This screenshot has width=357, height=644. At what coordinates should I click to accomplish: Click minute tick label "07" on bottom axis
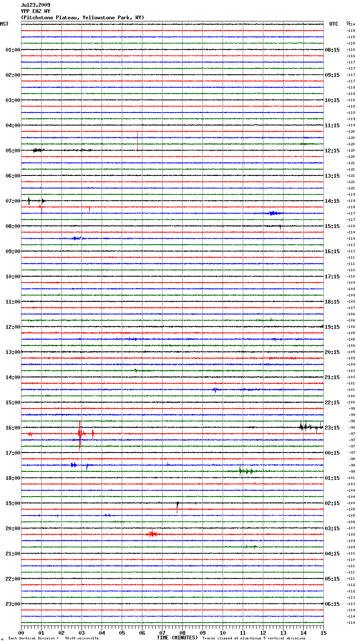pyautogui.click(x=162, y=633)
